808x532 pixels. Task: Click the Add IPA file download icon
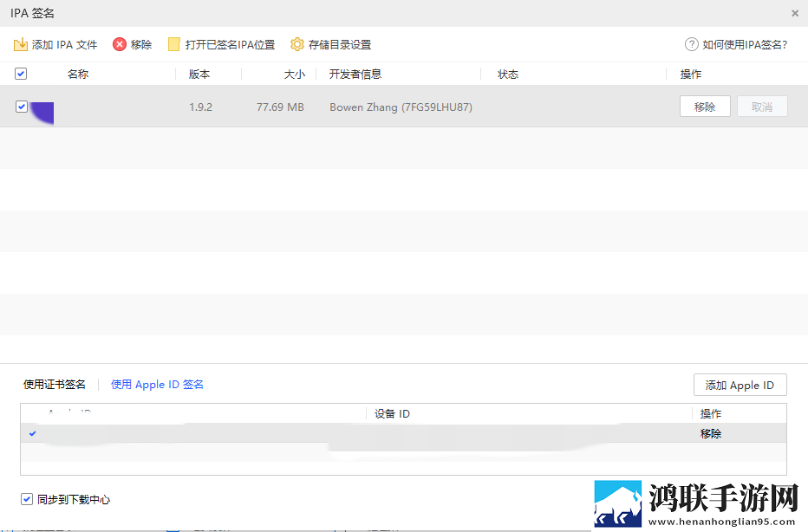21,44
